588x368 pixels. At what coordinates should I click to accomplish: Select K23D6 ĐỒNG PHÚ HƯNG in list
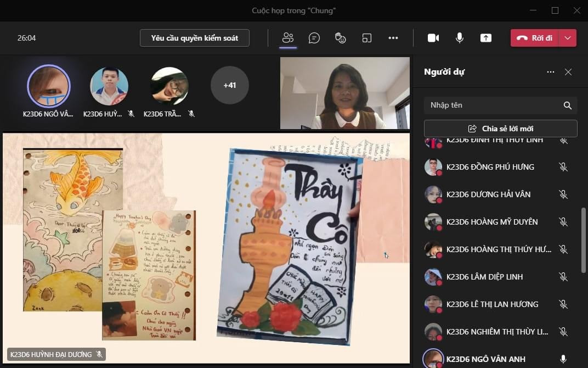pos(490,167)
